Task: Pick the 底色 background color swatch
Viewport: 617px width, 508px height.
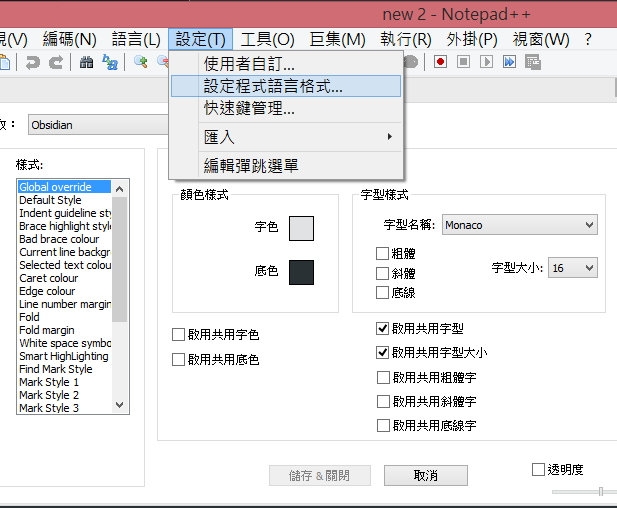Action: [301, 272]
